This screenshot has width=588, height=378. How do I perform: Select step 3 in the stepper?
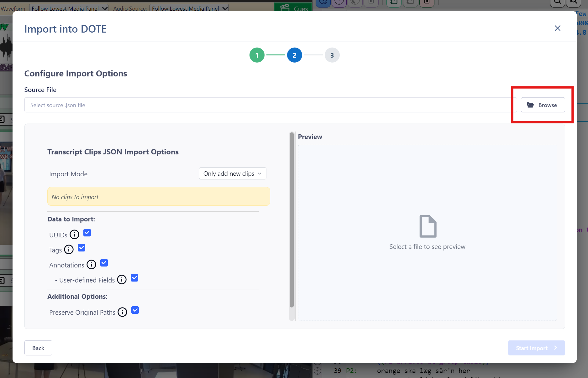pyautogui.click(x=332, y=55)
